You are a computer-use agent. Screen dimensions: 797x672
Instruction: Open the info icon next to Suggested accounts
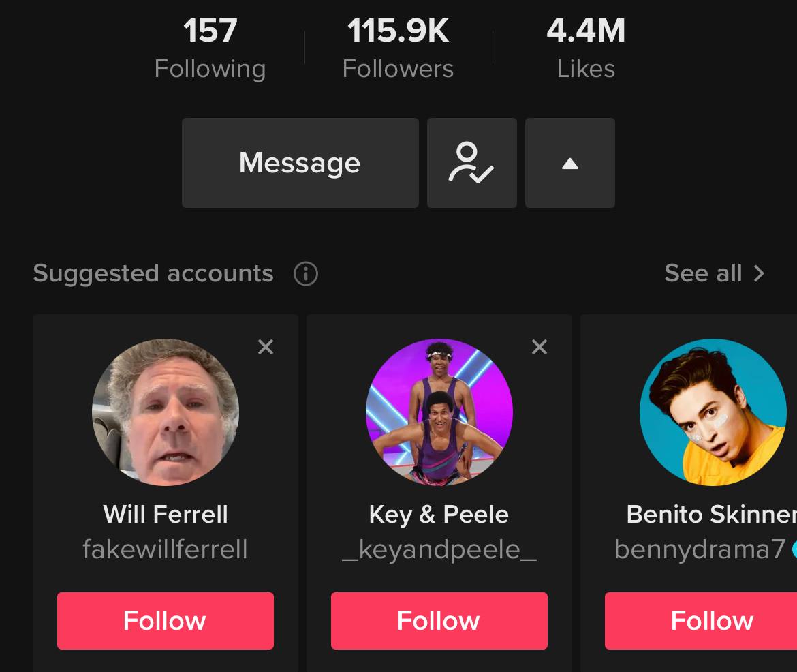pyautogui.click(x=307, y=273)
